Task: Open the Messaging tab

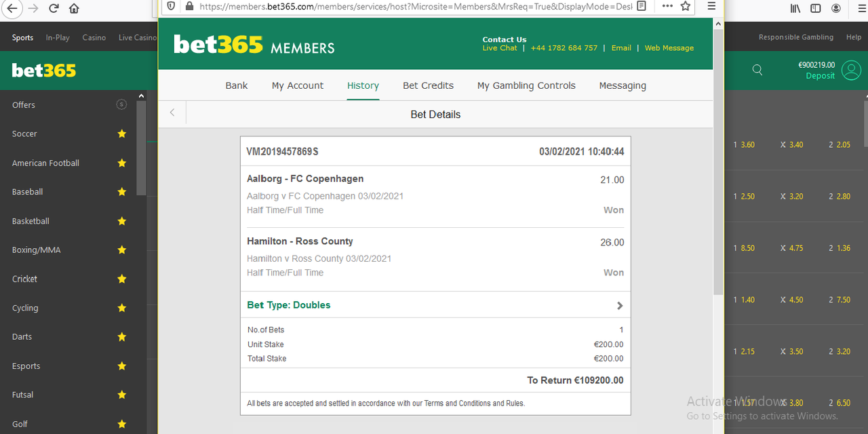Action: tap(623, 85)
